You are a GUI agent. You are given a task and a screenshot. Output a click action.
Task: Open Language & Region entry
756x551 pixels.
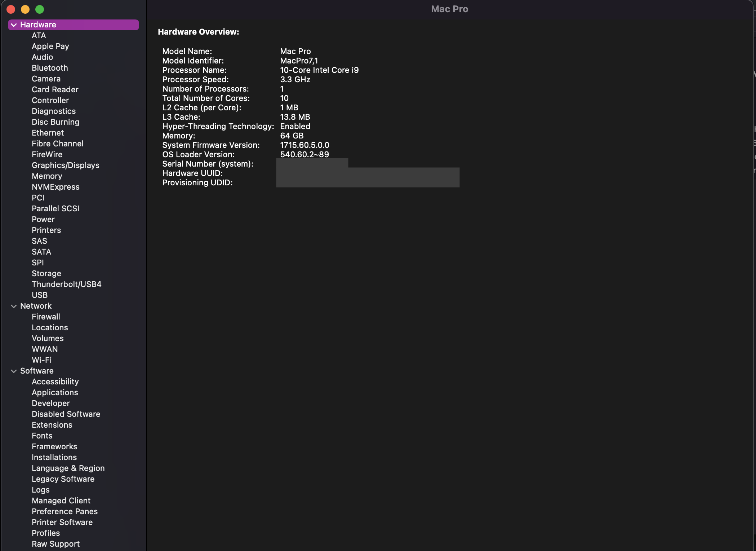(x=68, y=468)
